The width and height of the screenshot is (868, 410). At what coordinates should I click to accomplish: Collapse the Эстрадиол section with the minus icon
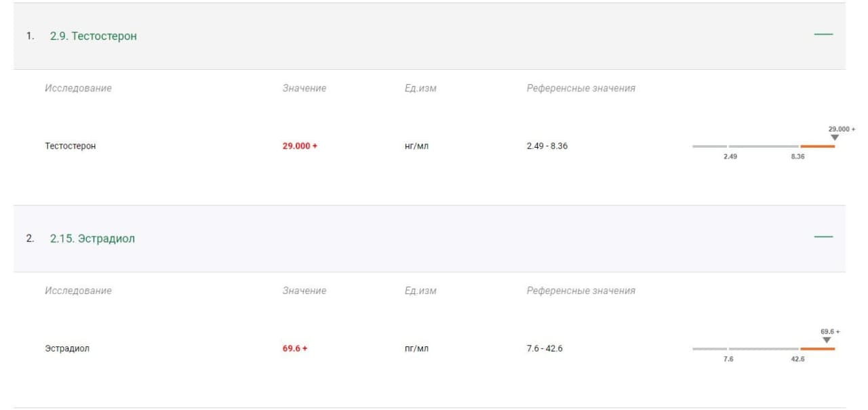[823, 237]
